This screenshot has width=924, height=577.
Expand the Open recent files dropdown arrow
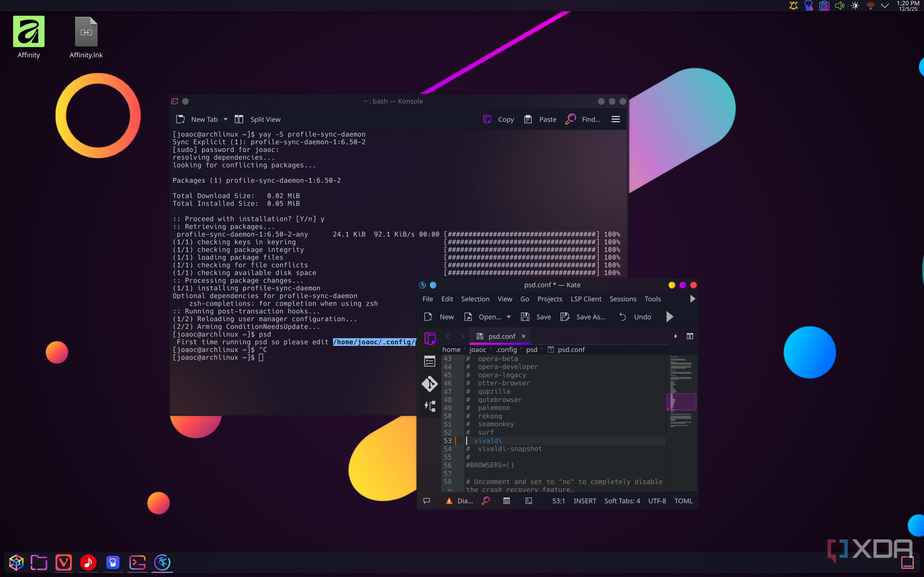coord(509,317)
